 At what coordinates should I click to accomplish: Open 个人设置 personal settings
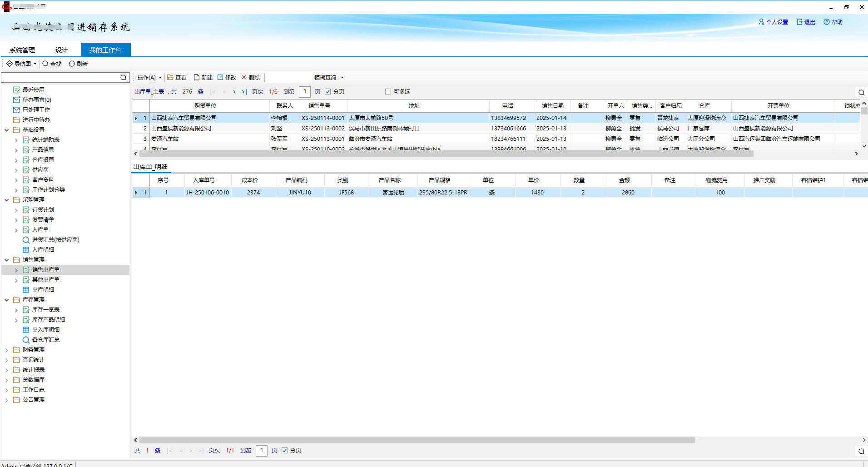click(x=773, y=22)
